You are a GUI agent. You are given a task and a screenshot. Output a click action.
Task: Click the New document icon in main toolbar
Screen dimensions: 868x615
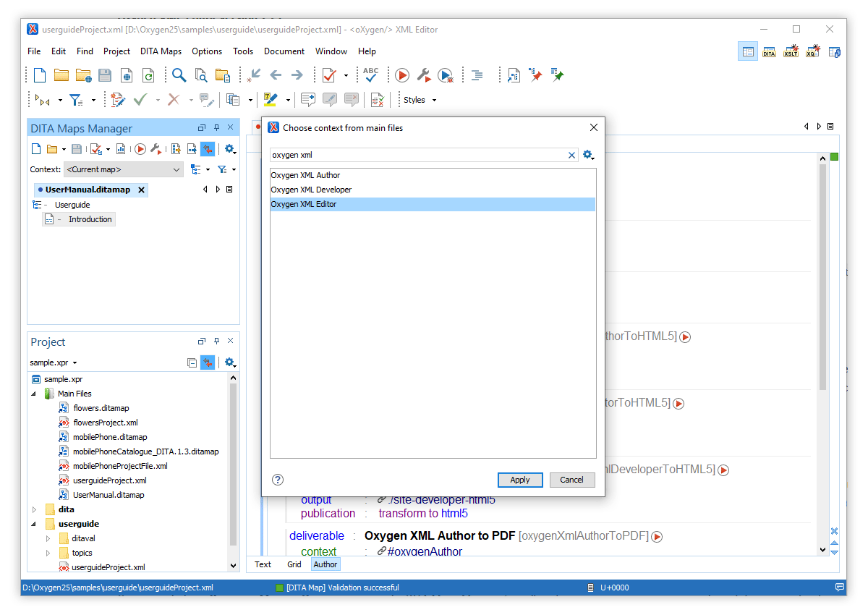coord(40,75)
